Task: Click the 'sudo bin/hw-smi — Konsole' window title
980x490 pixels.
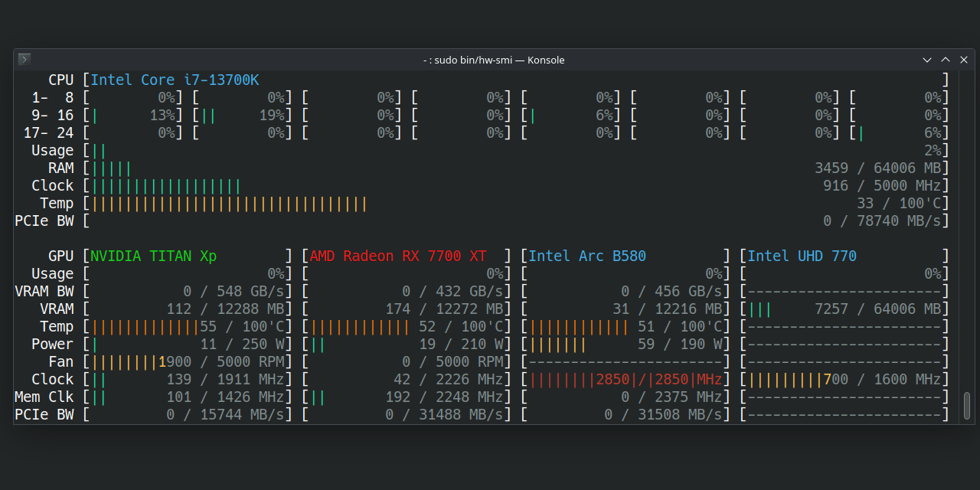Action: 494,60
